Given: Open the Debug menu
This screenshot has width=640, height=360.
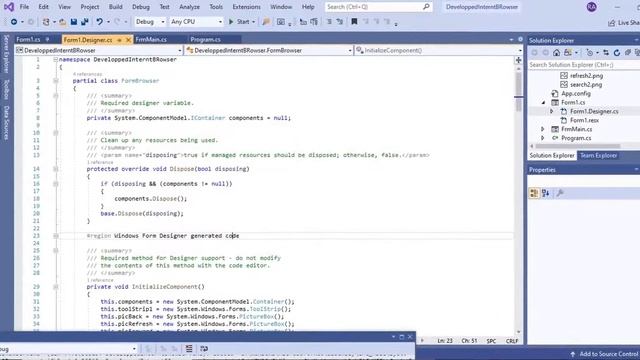Looking at the screenshot, I should (x=141, y=7).
